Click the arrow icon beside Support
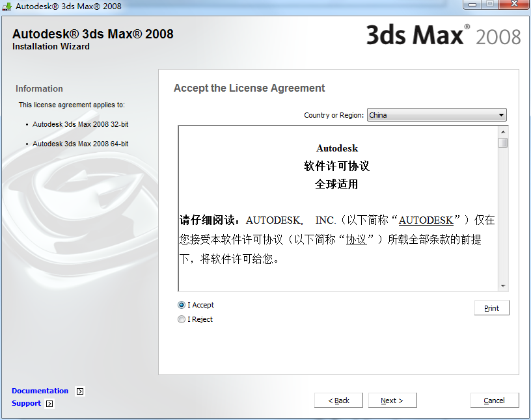The height and width of the screenshot is (420, 531). (x=49, y=404)
